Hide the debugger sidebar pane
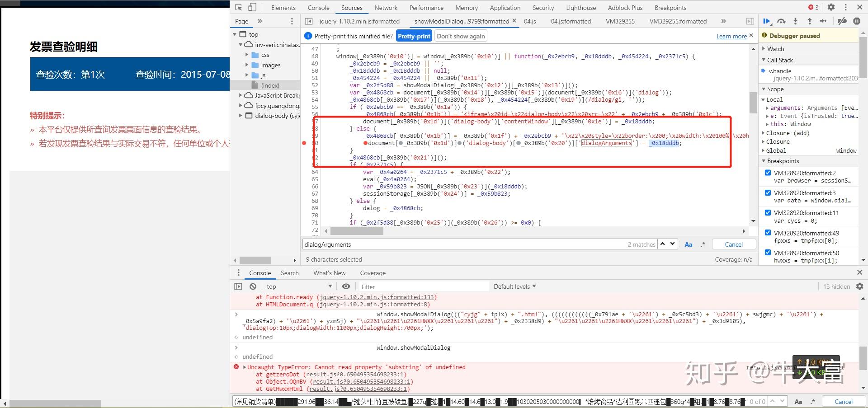Image resolution: width=868 pixels, height=408 pixels. [x=750, y=21]
